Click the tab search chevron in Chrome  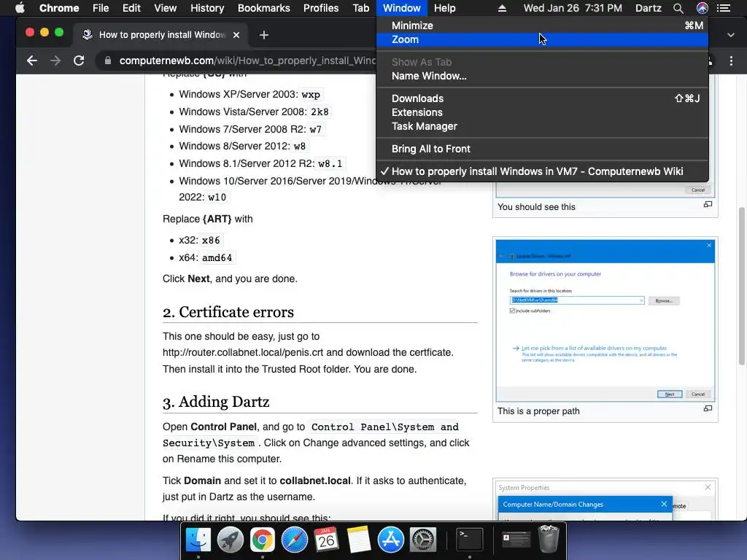click(x=731, y=35)
